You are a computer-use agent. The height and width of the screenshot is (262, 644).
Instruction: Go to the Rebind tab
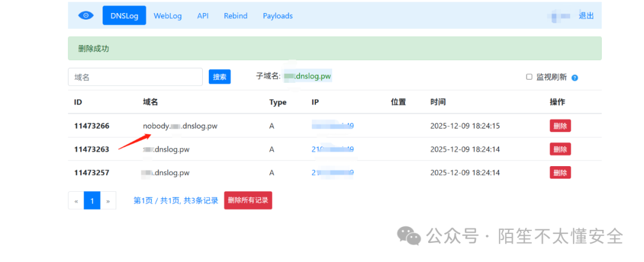coord(236,15)
